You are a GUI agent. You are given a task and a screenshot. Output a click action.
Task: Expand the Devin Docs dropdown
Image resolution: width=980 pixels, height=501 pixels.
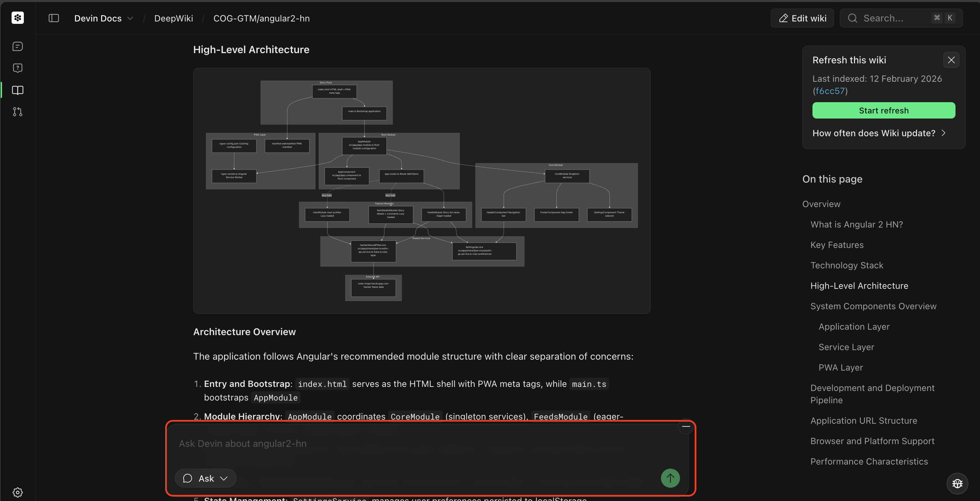(x=130, y=18)
